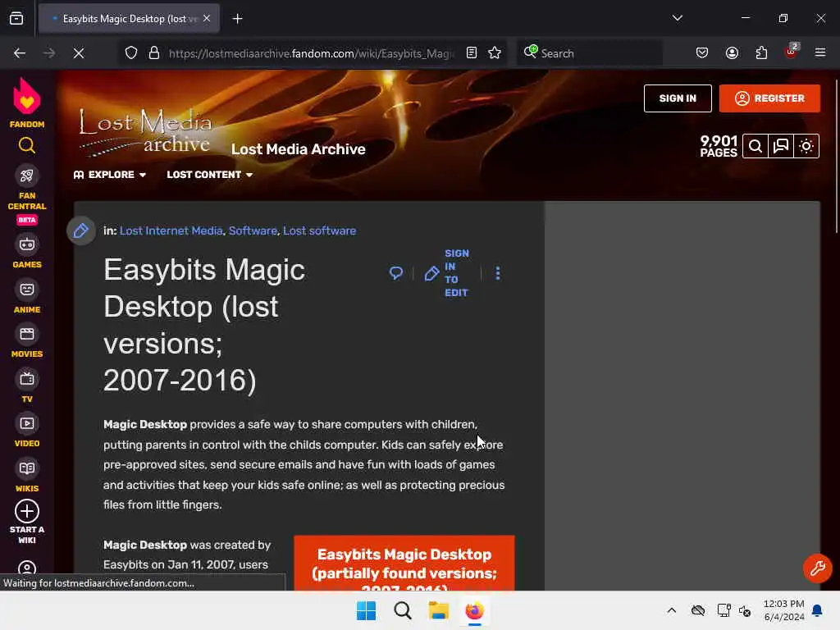This screenshot has height=630, width=840.
Task: Open the Windows Start menu
Action: coord(367,610)
